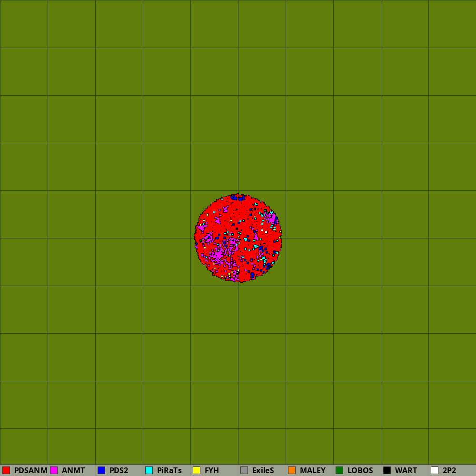Select the MALEY legend label

[313, 470]
